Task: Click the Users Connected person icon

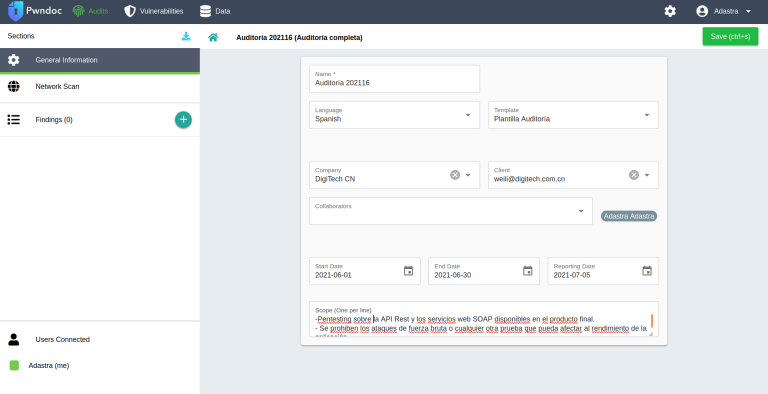Action: 14,340
